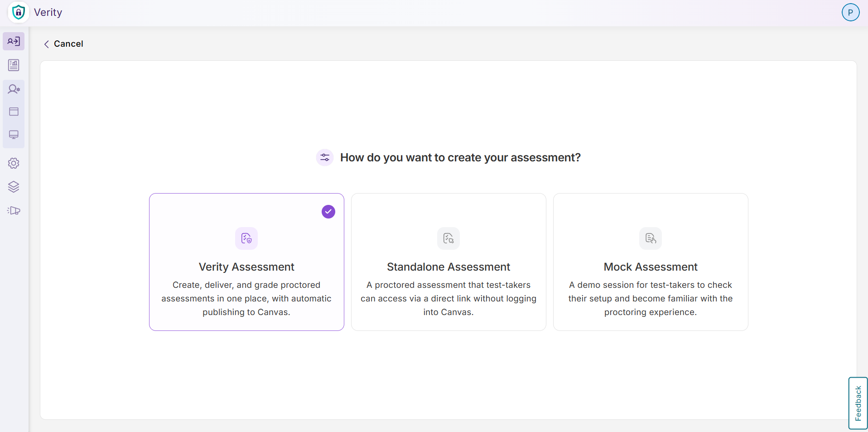868x432 pixels.
Task: Open the user settings sidebar icon
Action: (14, 89)
